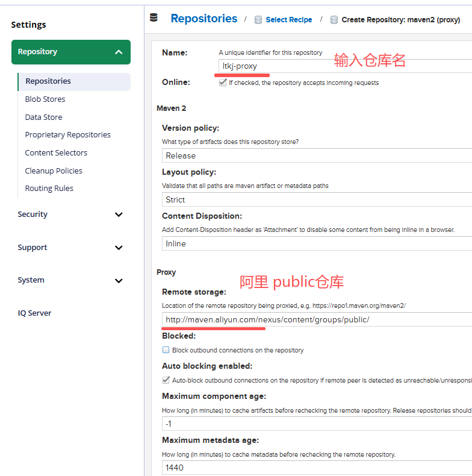Open Repositories in sidebar
Screen dimensions: 472x476
(74, 82)
